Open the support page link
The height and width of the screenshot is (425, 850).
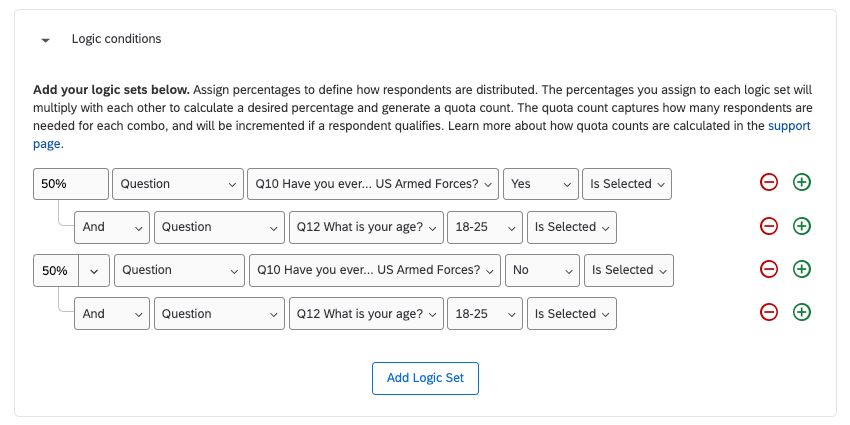pos(789,126)
